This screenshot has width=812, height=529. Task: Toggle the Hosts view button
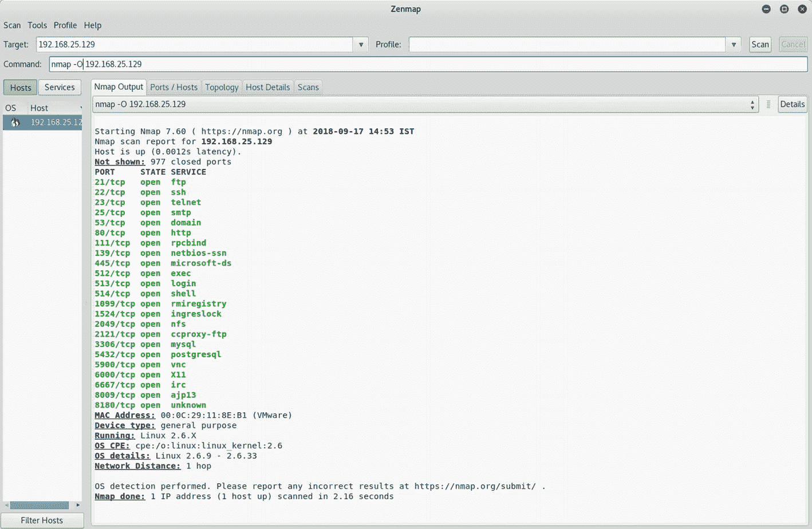tap(21, 88)
